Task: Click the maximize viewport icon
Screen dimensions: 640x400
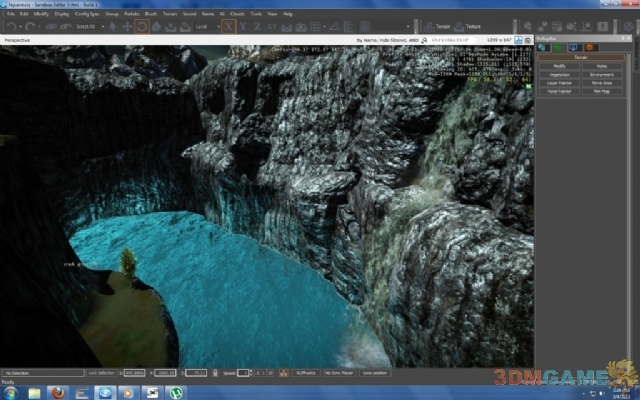Action: [x=528, y=40]
